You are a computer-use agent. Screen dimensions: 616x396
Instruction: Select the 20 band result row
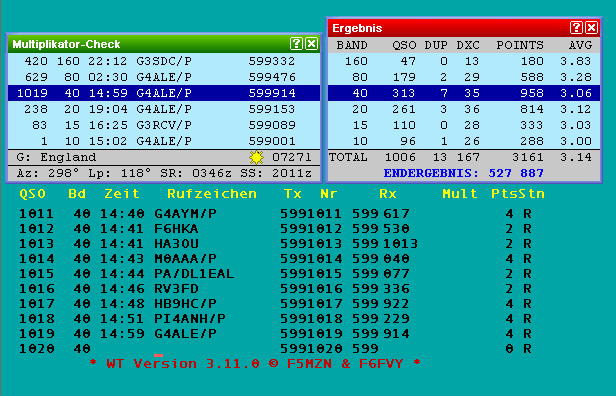click(464, 109)
